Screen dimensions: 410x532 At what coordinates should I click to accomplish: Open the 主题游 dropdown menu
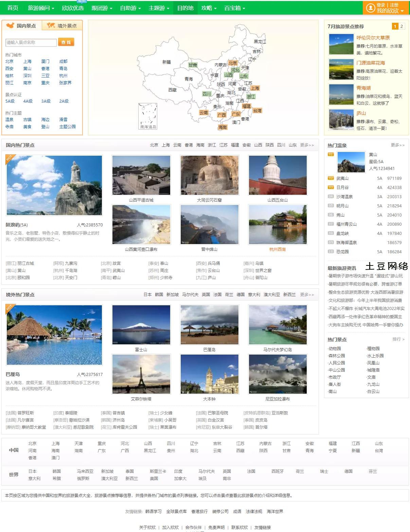tap(158, 8)
